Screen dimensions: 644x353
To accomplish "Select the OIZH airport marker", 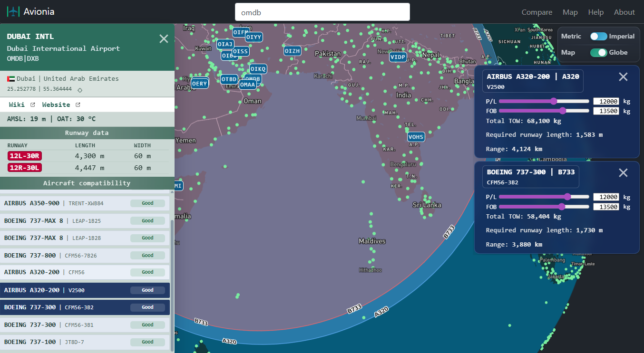I will (x=293, y=51).
